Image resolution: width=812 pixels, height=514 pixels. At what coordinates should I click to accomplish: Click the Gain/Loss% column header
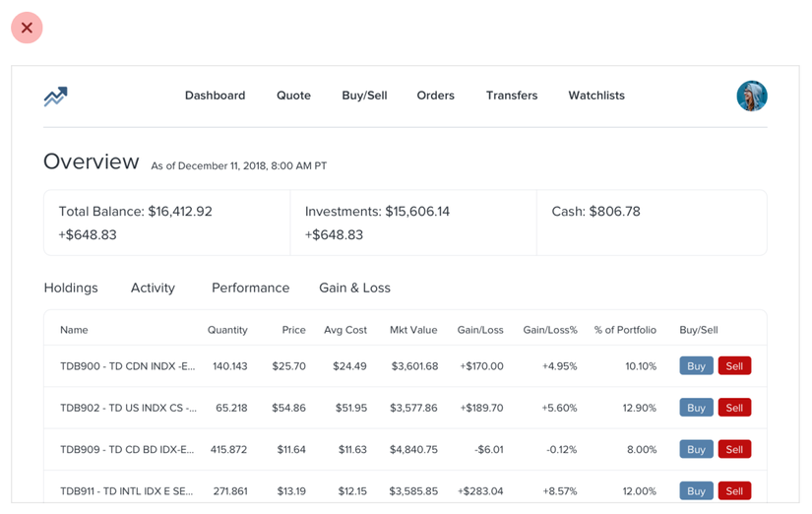tap(550, 330)
